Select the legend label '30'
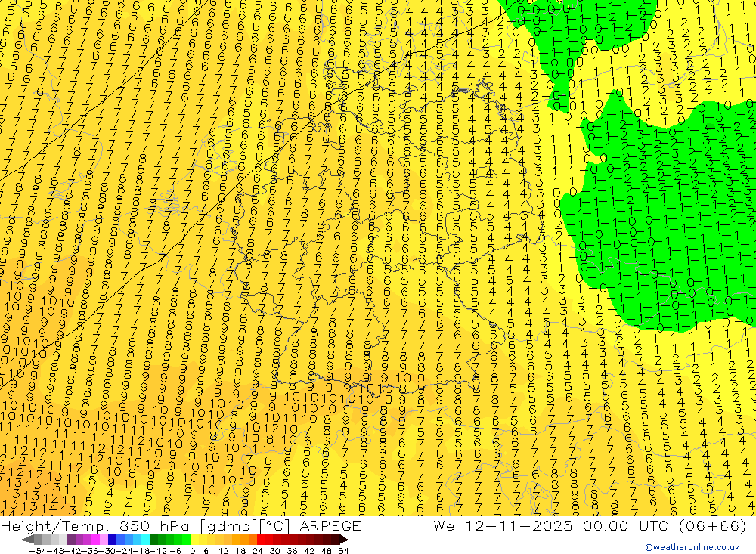 [x=275, y=551]
